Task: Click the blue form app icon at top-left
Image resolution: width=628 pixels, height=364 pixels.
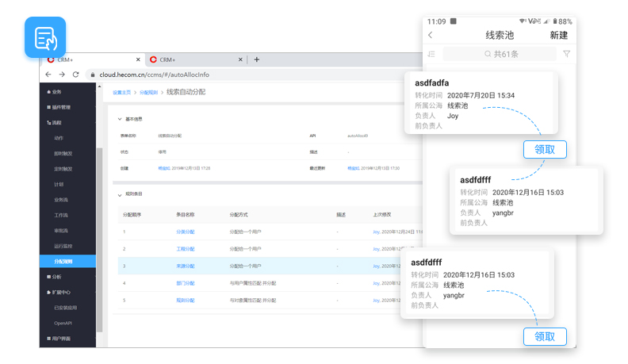Action: pos(45,37)
